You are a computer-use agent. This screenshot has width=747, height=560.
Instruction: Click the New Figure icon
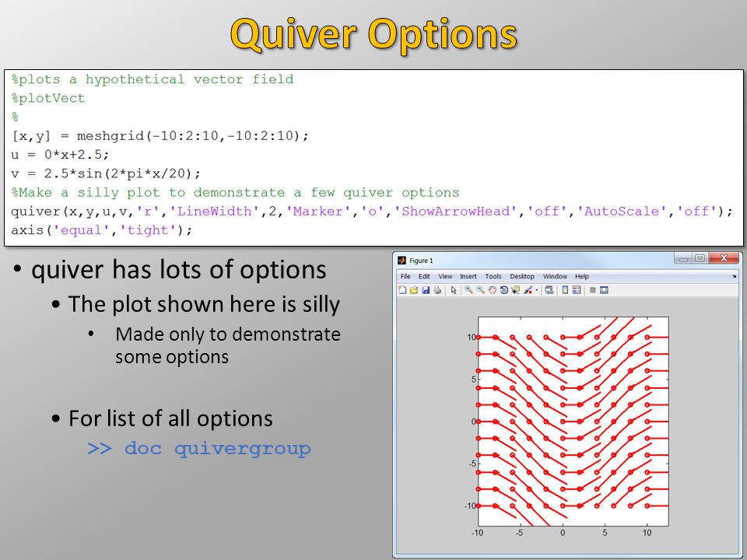coord(402,290)
